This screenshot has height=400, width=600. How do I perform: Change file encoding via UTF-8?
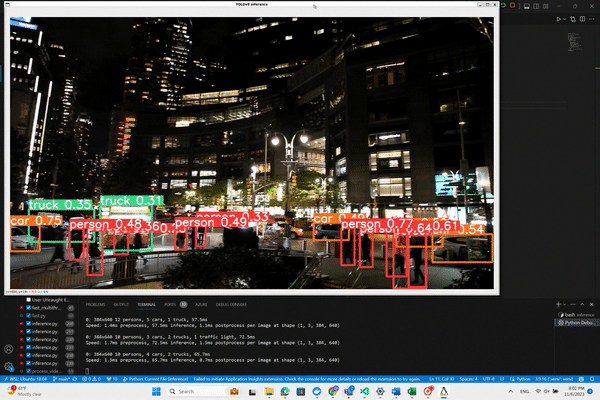(x=489, y=379)
